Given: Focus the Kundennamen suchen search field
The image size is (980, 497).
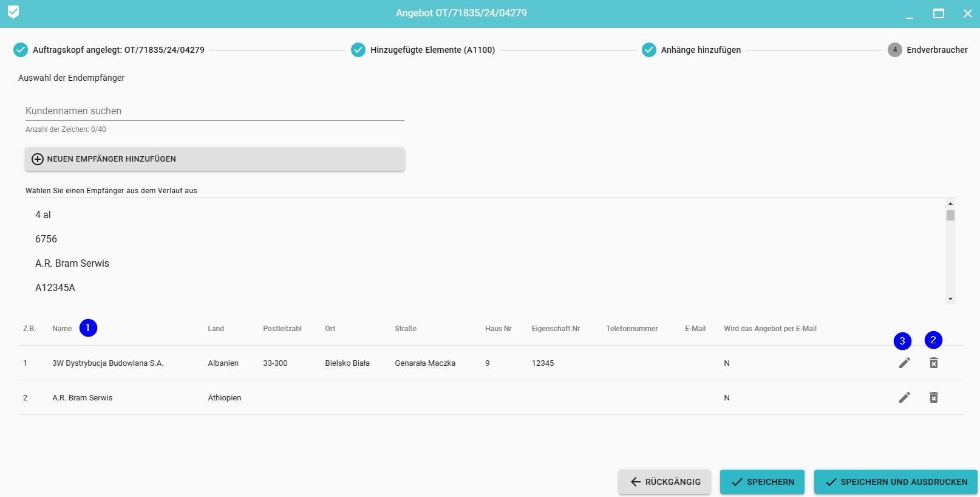Looking at the screenshot, I should pos(214,111).
